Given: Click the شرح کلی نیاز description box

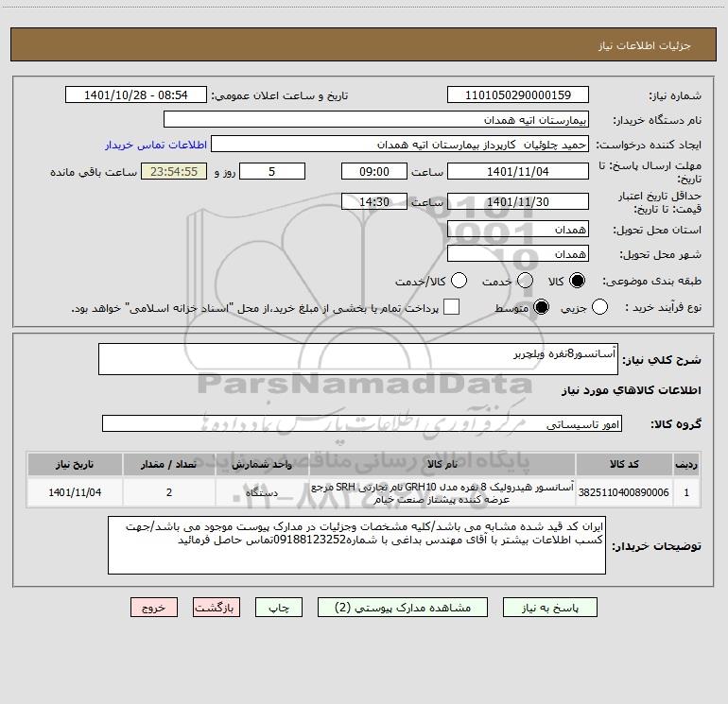Looking at the screenshot, I should point(358,359).
